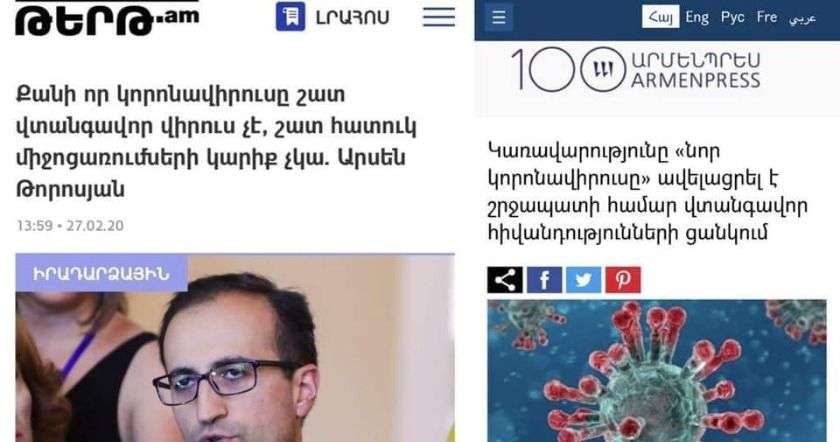
Task: Share the article on Facebook
Action: click(544, 280)
